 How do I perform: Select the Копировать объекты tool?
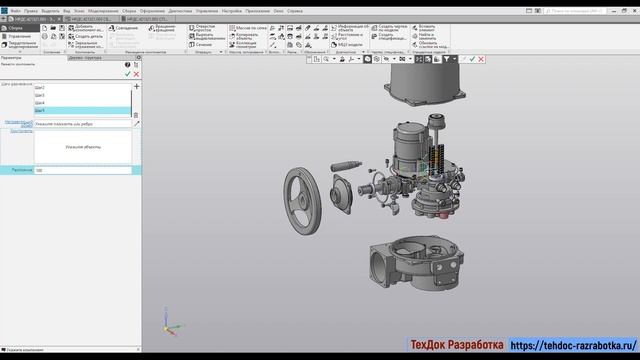tap(244, 36)
